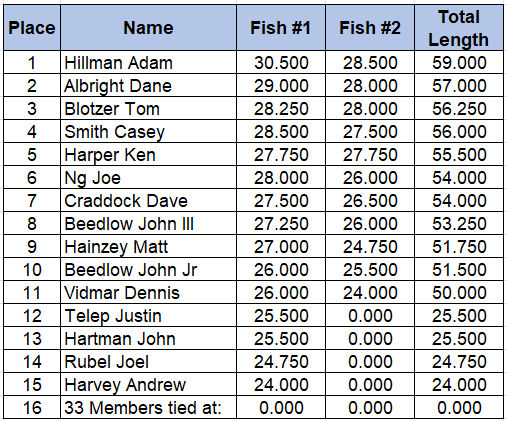Screen dimensions: 507x421
Task: Click the Fish #1 header cell
Action: click(281, 28)
